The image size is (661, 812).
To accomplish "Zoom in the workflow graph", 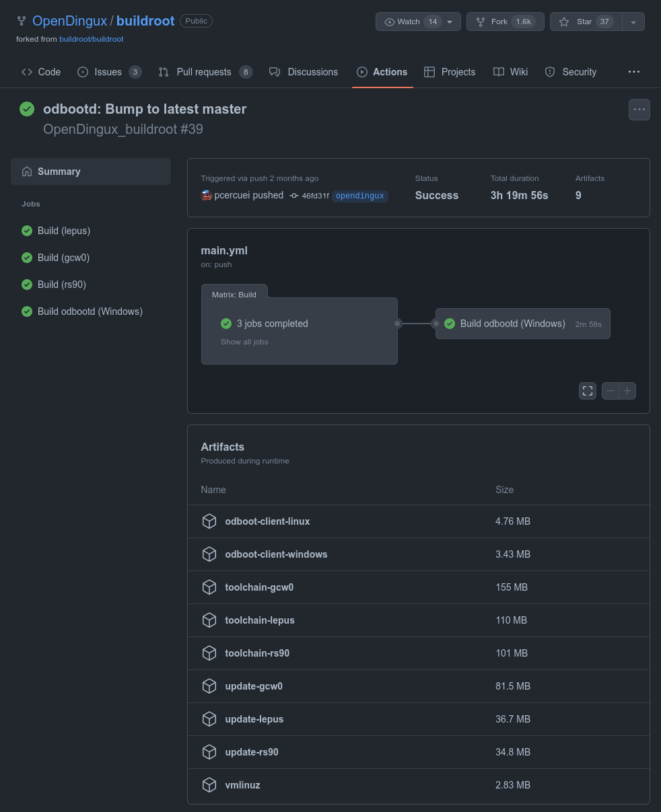I will click(x=627, y=391).
